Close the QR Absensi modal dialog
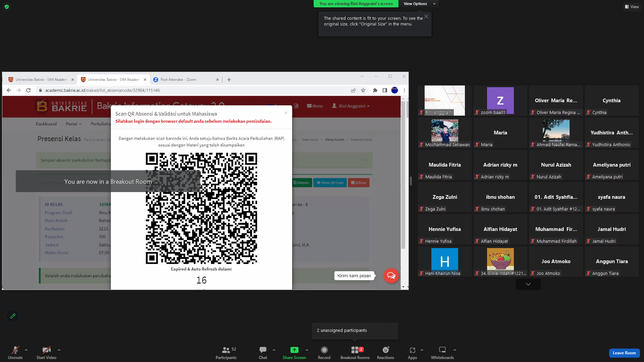 [x=286, y=113]
